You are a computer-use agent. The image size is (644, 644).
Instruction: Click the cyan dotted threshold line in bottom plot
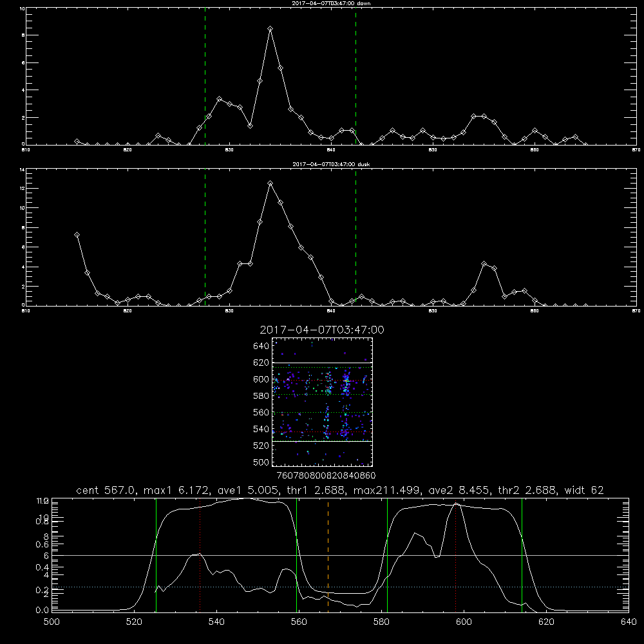[340, 587]
